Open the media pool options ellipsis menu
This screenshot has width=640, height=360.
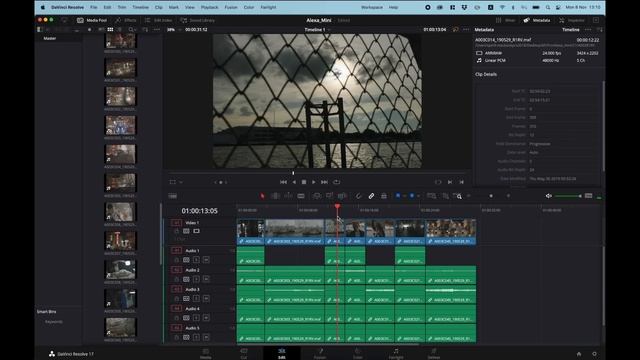pyautogui.click(x=157, y=30)
